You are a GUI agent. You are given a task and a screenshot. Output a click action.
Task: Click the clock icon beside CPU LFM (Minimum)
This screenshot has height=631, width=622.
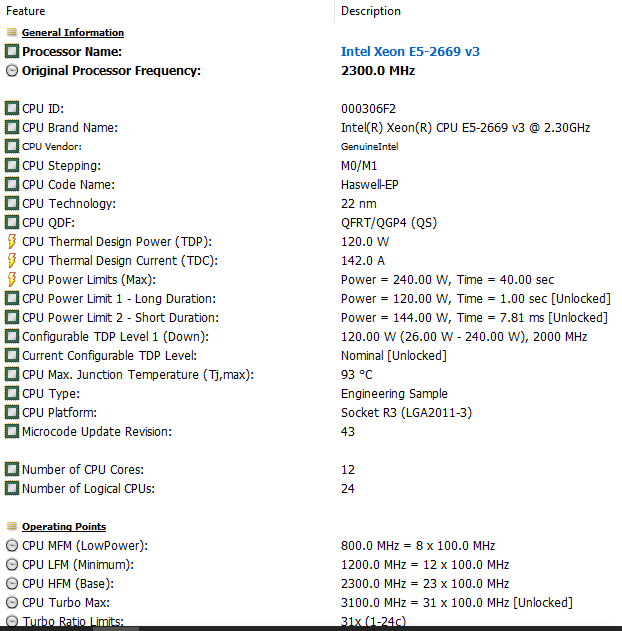coord(12,564)
